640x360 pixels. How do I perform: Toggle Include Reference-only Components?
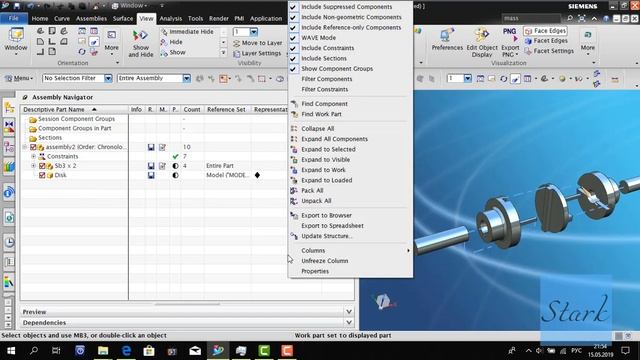351,27
